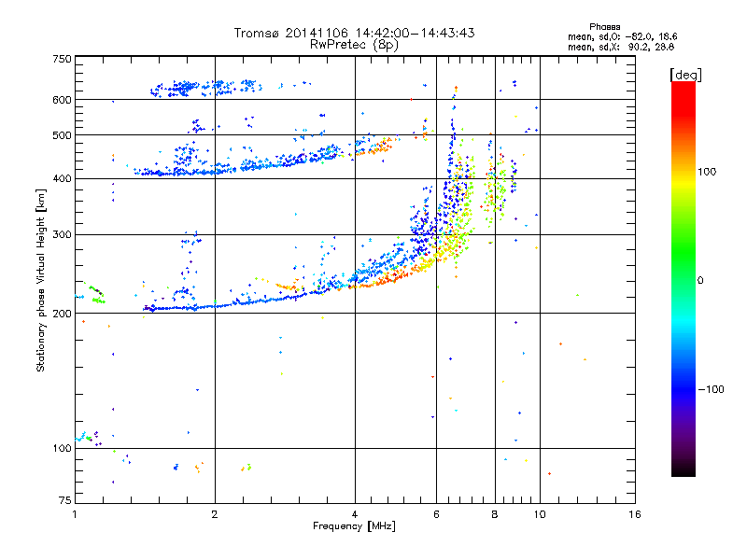Click the x-axis "16" tick label
The width and height of the screenshot is (747, 560).
click(x=635, y=514)
